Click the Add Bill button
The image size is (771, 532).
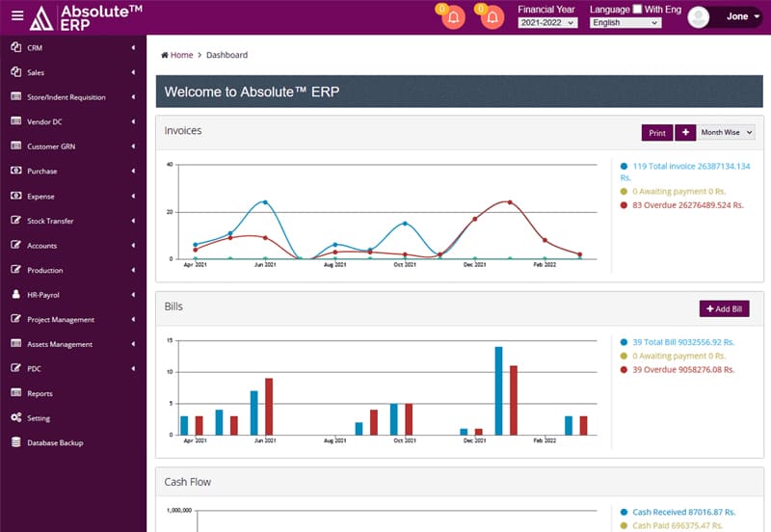[x=724, y=308]
